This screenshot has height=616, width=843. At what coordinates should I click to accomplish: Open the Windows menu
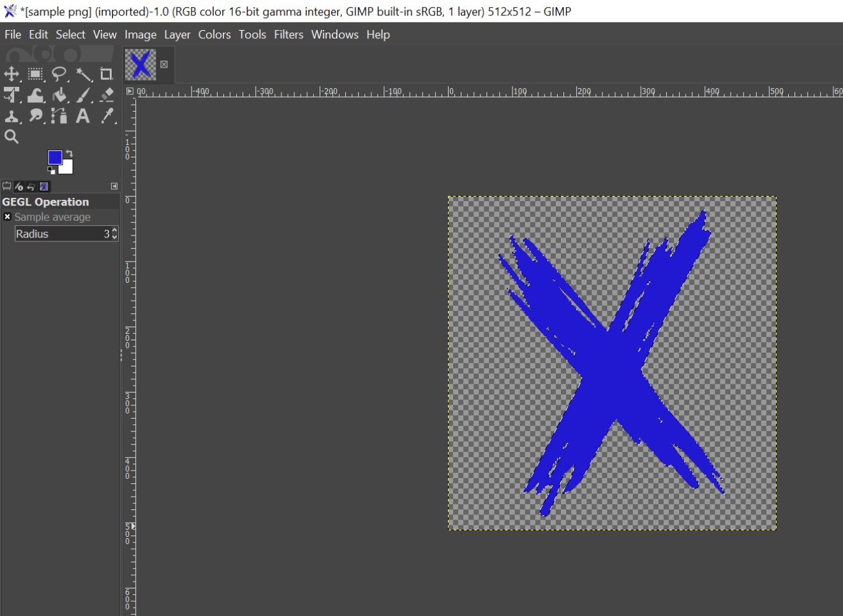point(334,34)
